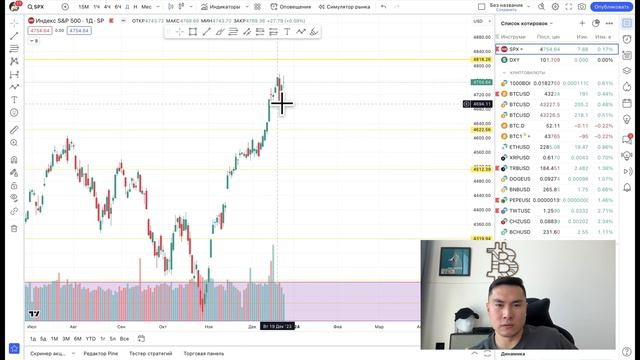Toggle fullscreen mode
Screen dimensions: 640x360
pyautogui.click(x=569, y=7)
